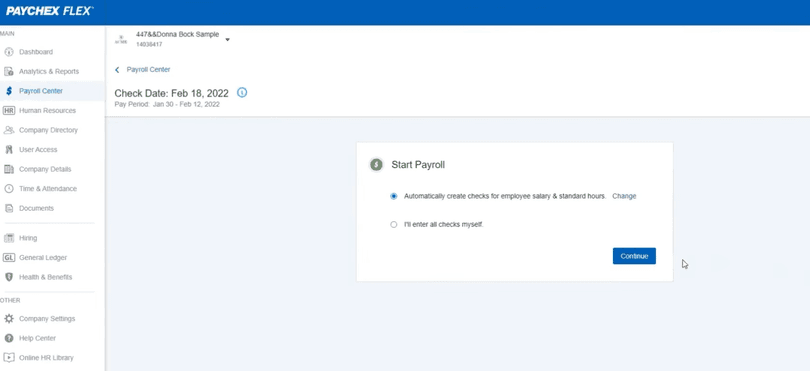The height and width of the screenshot is (371, 810).
Task: Open the Time & Attendance clock icon
Action: point(9,189)
